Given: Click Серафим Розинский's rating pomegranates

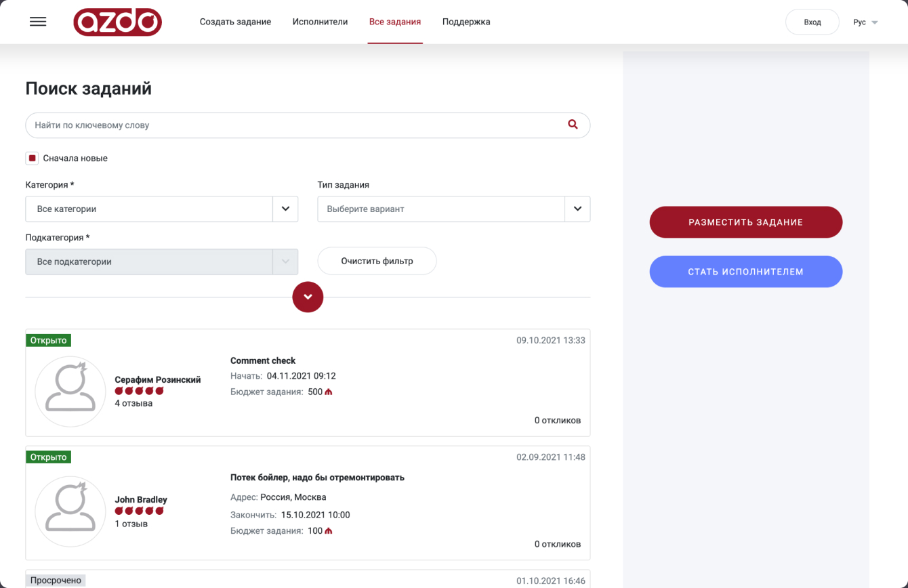Looking at the screenshot, I should (x=140, y=391).
